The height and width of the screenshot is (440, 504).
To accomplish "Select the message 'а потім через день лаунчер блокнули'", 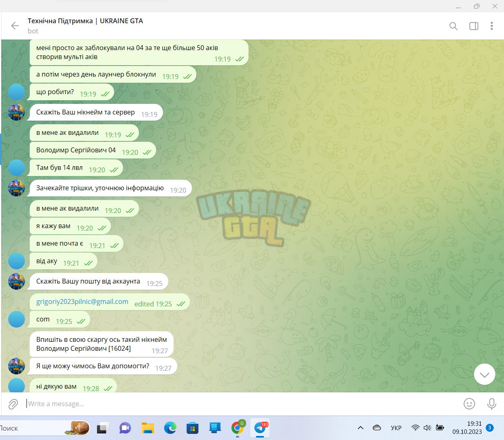I will click(113, 75).
